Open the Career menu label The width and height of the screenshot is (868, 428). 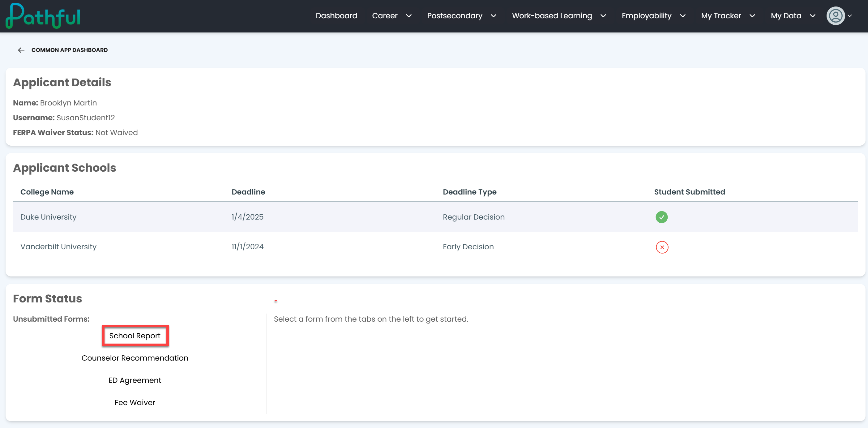point(384,16)
